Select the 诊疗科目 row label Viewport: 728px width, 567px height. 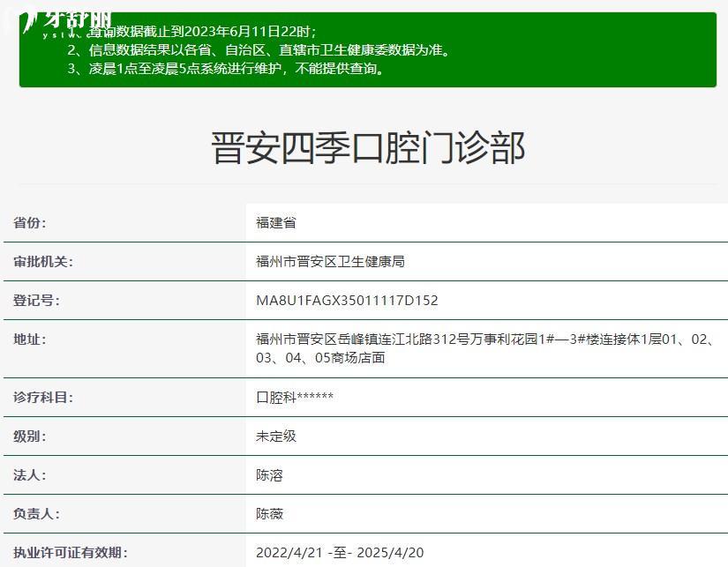43,398
